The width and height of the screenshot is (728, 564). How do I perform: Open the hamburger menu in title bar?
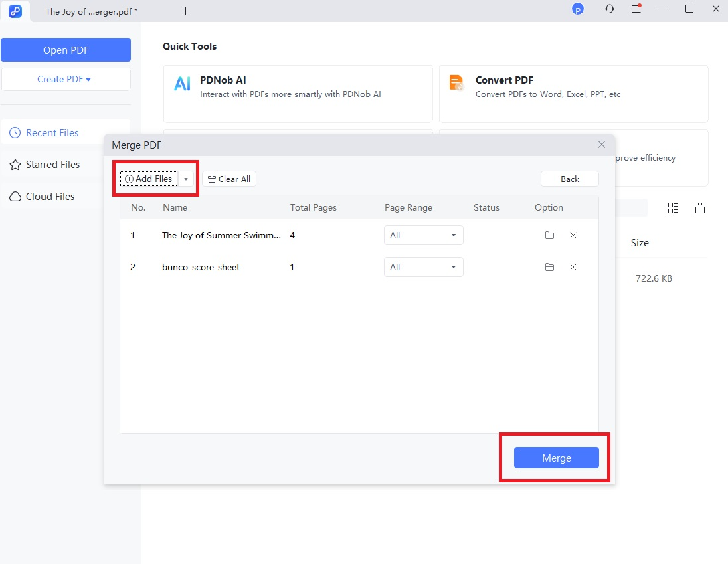click(636, 9)
